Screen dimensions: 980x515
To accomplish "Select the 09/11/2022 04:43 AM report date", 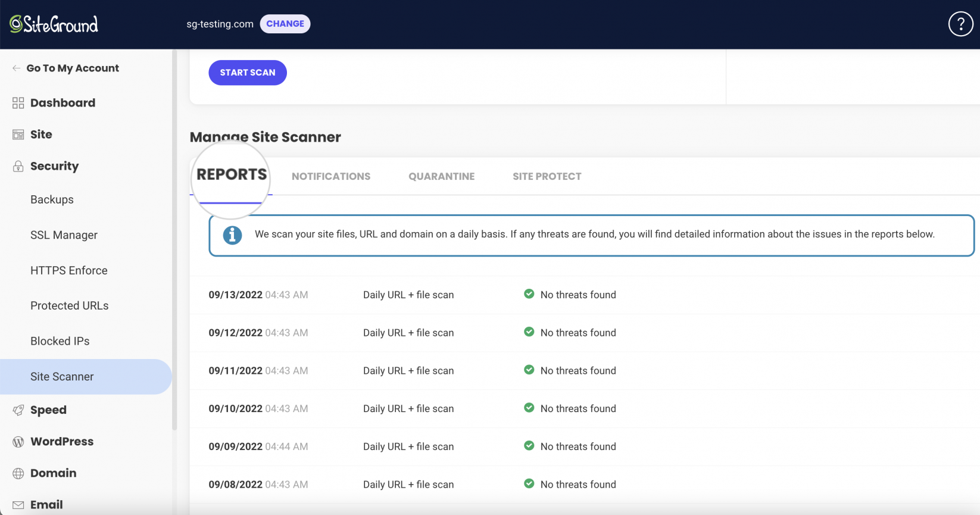I will 258,371.
